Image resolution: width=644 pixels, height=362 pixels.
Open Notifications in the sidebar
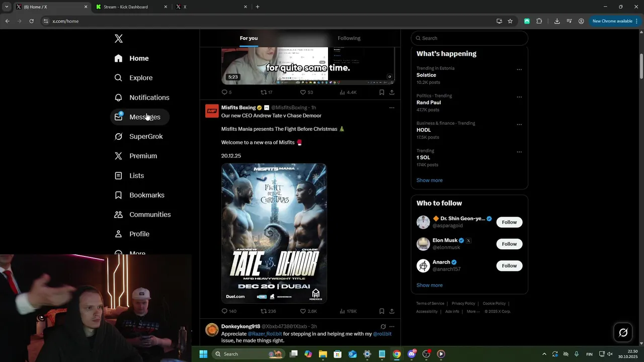coord(142,98)
